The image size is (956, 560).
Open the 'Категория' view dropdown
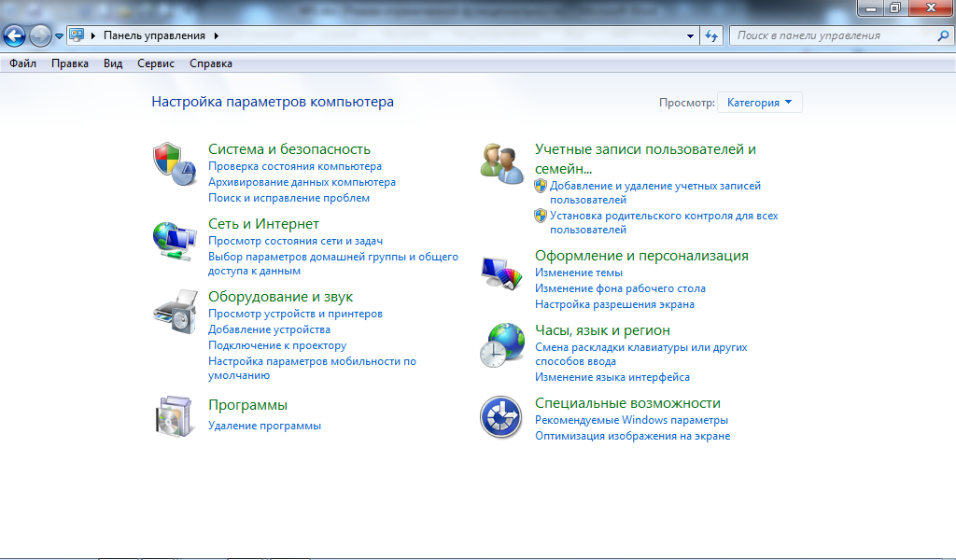point(760,103)
